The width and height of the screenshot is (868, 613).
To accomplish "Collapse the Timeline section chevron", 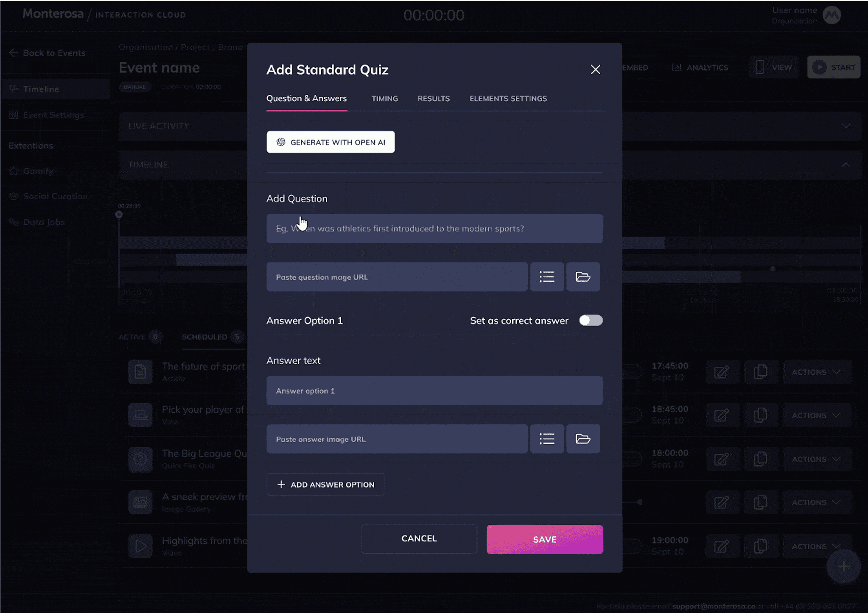I will [x=846, y=164].
